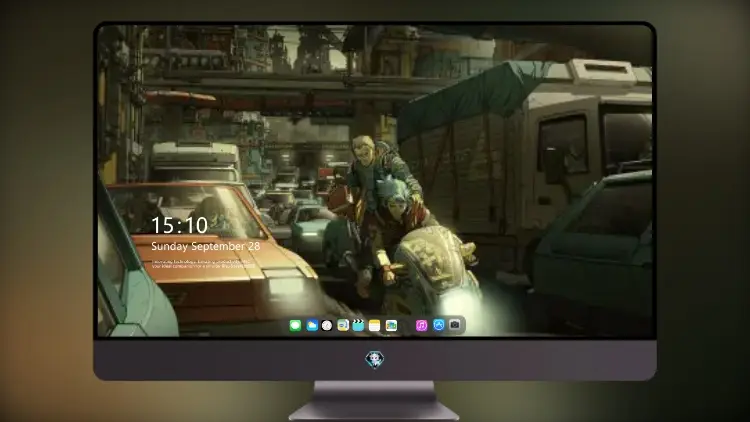This screenshot has height=422, width=750.
Task: Open the Clock app in dock
Action: [327, 325]
